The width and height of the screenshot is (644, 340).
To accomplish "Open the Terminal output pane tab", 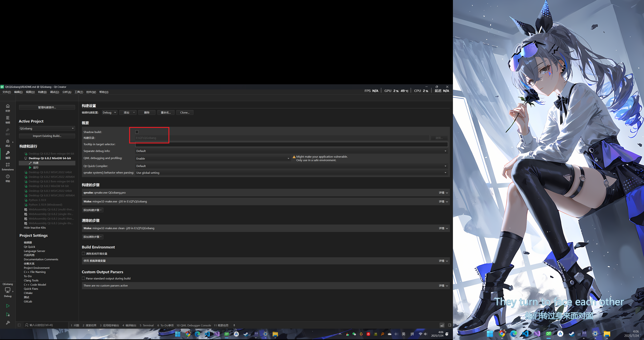I will [146, 325].
